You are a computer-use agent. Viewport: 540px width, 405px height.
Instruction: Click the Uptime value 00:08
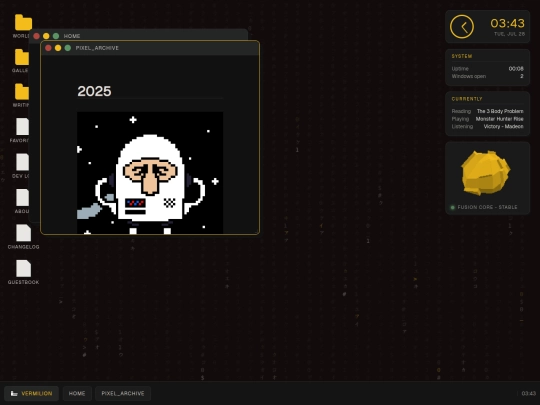[516, 69]
